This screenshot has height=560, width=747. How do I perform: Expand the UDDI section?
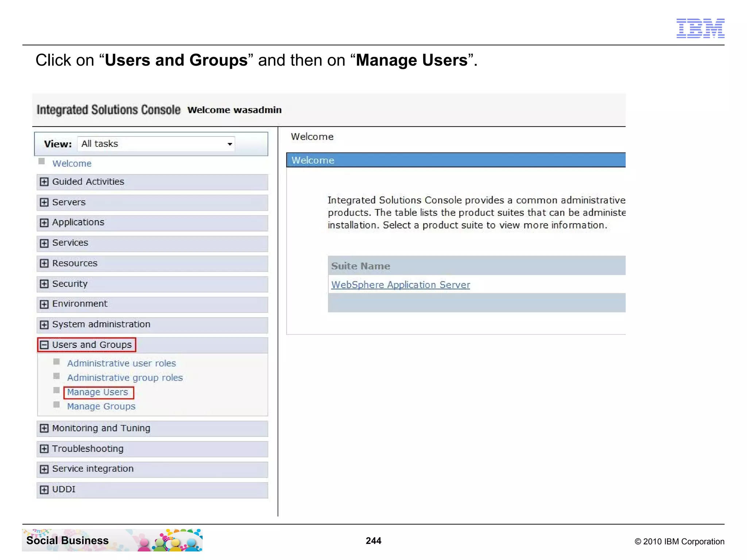pyautogui.click(x=44, y=489)
